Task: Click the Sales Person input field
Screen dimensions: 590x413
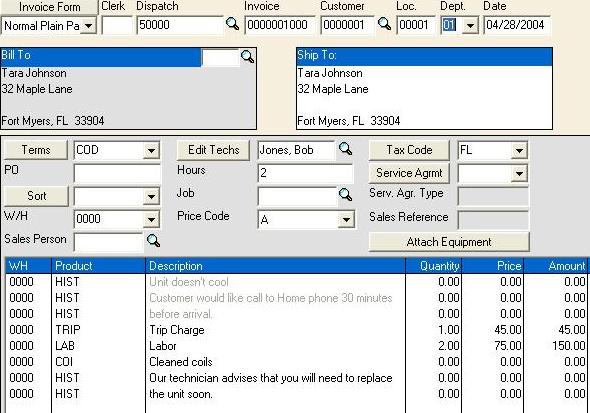Action: pos(108,242)
